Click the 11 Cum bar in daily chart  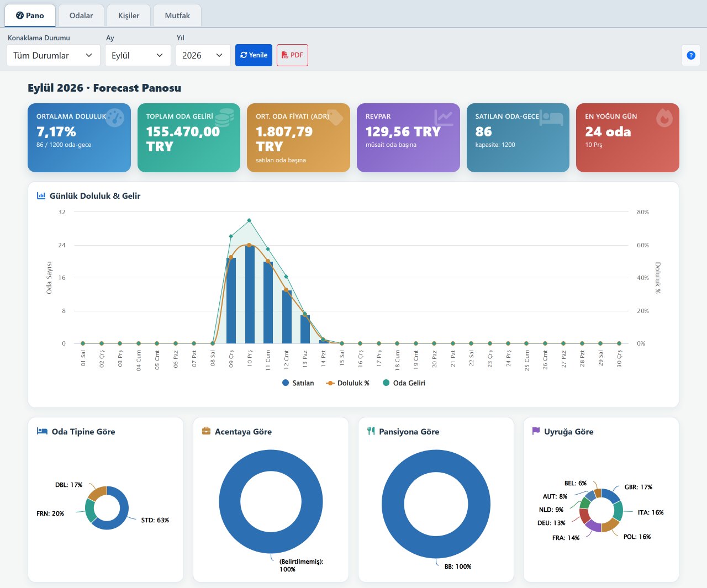(x=268, y=303)
